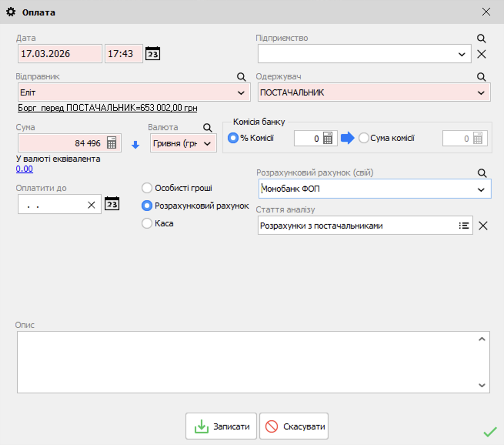
Task: Open the calendar picker next to Дата
Action: click(153, 54)
